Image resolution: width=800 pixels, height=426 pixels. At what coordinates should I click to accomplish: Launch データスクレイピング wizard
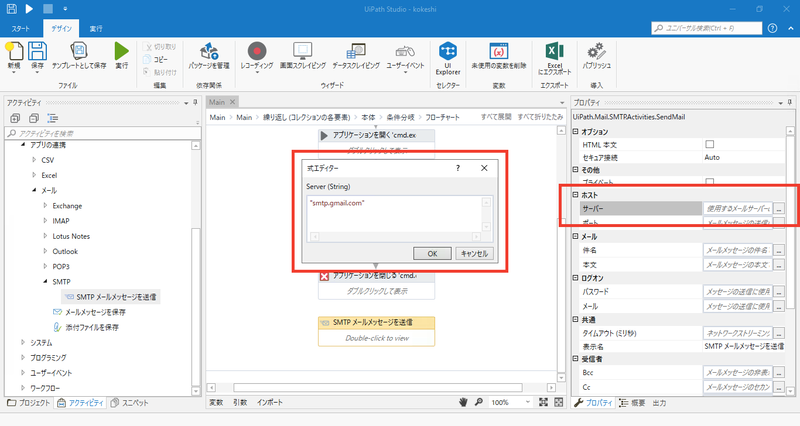coord(356,56)
